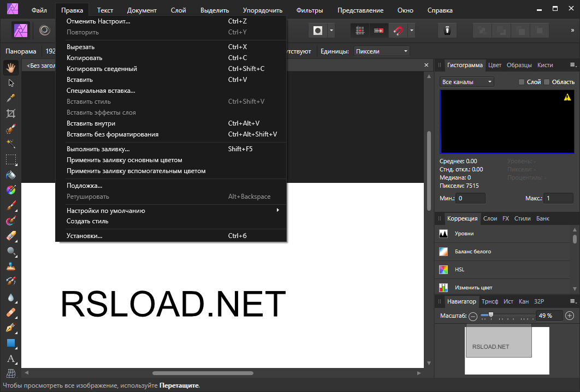Zoom in with the navigator plus button
Screen dimensions: 580x392
tap(570, 316)
